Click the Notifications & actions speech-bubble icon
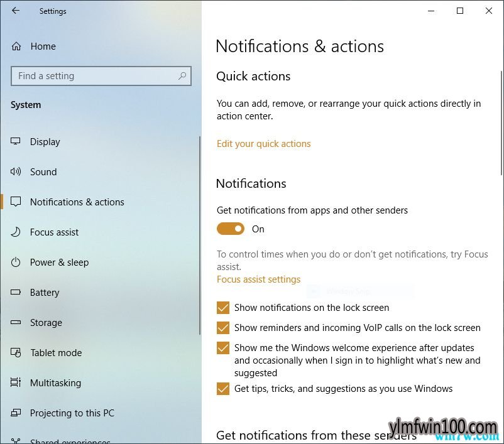504x444 pixels. [x=16, y=202]
